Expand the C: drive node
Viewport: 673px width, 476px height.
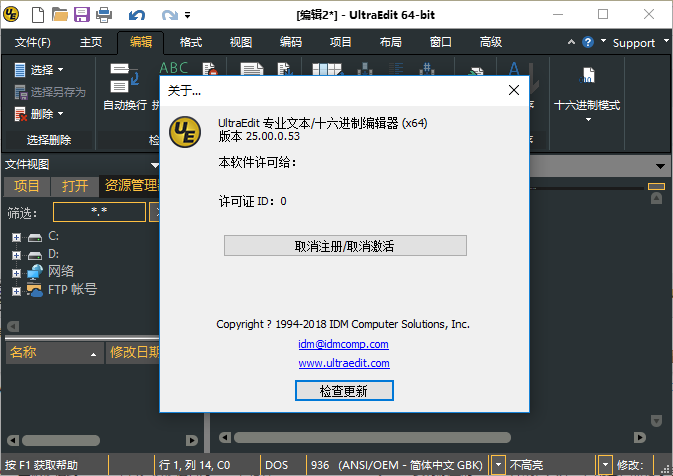pos(16,237)
